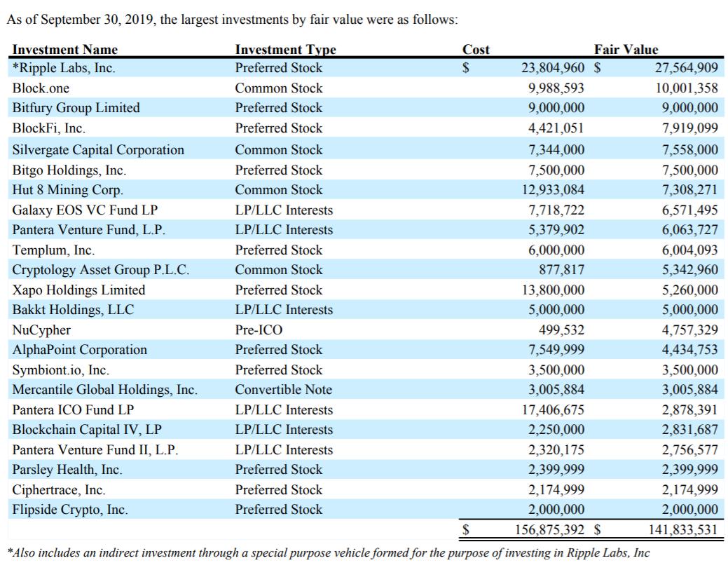Viewport: 728px width, 570px height.
Task: Click Pantera Venture Fund II cost 2,320,175
Action: click(556, 449)
